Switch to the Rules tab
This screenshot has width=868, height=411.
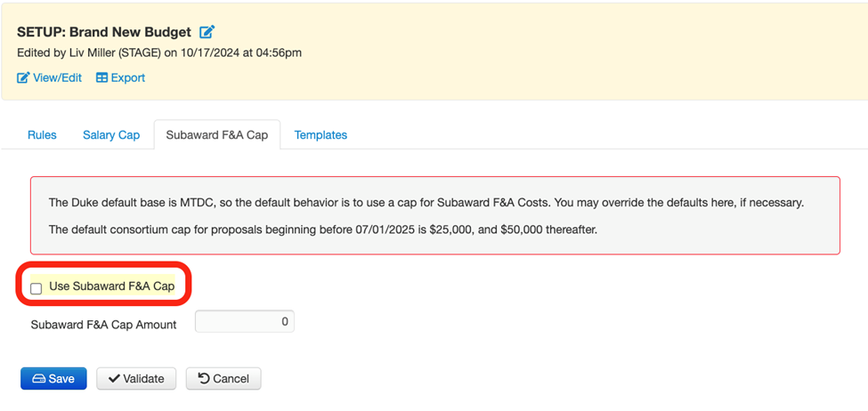(x=42, y=135)
